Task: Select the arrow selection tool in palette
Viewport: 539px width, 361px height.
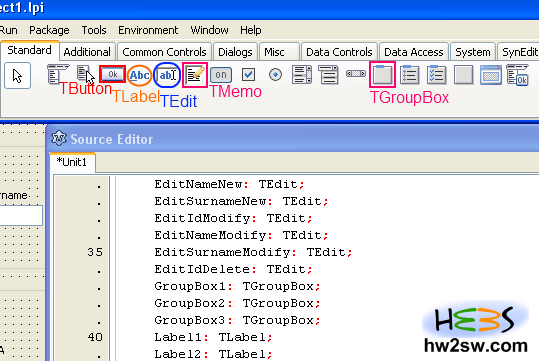Action: pos(18,75)
